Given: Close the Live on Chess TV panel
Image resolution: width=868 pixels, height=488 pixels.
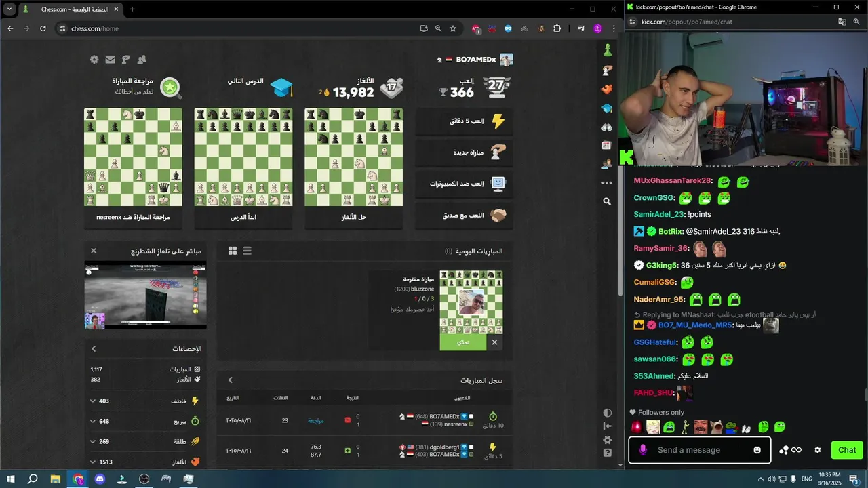Looking at the screenshot, I should pyautogui.click(x=94, y=251).
